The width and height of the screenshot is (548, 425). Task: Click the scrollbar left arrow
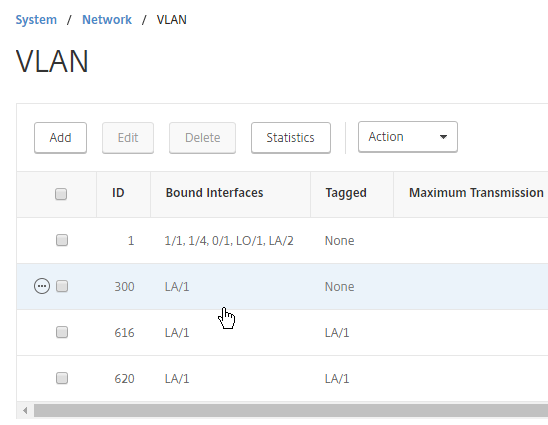[x=25, y=410]
